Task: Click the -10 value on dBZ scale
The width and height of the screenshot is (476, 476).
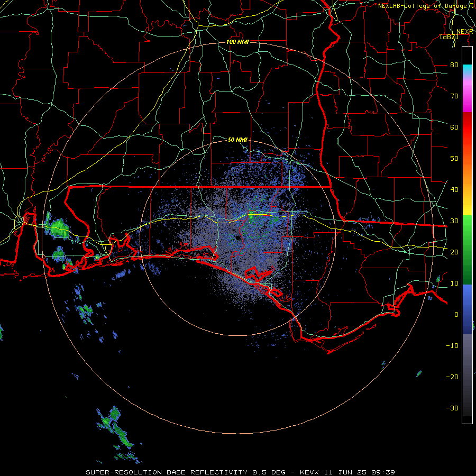Action: coord(452,346)
